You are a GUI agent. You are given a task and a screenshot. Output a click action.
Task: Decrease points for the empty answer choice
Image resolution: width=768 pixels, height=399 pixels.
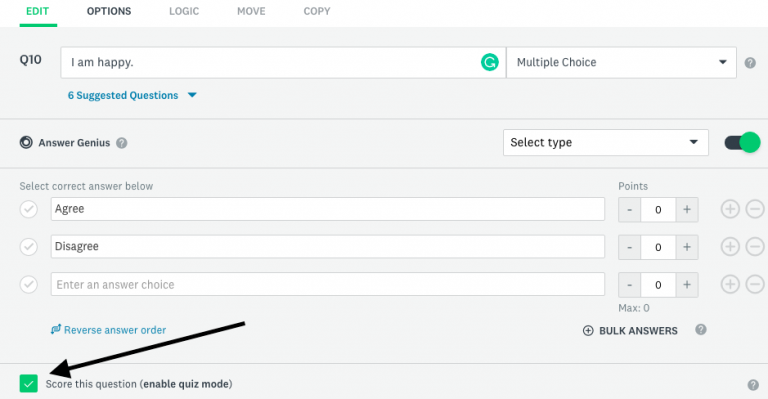629,285
